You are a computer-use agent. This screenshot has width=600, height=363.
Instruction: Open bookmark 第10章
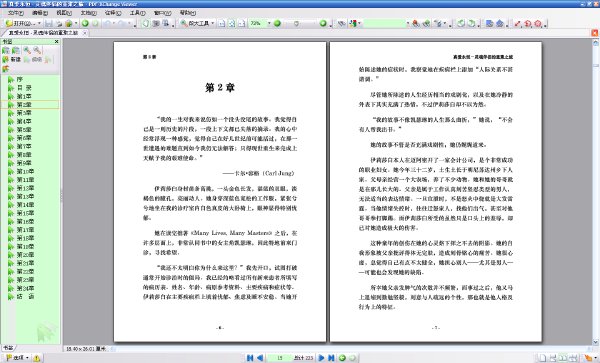[x=25, y=171]
